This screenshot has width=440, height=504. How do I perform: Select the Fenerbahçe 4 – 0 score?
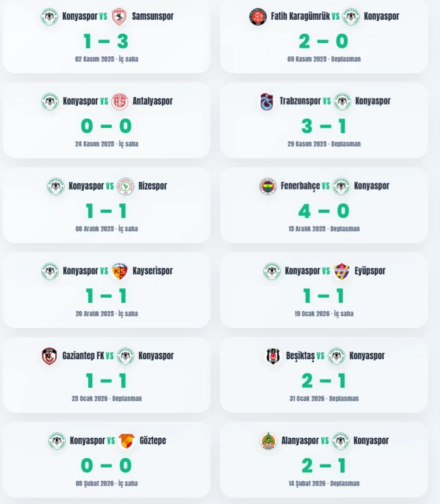point(324,211)
